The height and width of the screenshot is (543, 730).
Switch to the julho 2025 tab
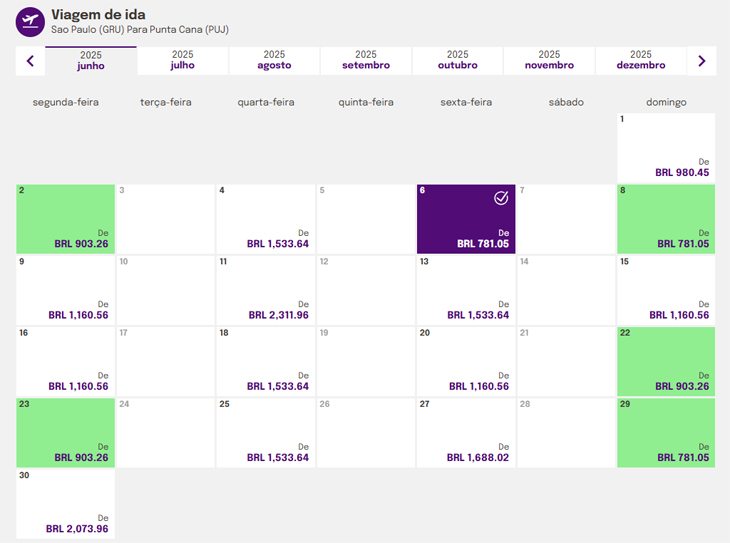tap(183, 60)
